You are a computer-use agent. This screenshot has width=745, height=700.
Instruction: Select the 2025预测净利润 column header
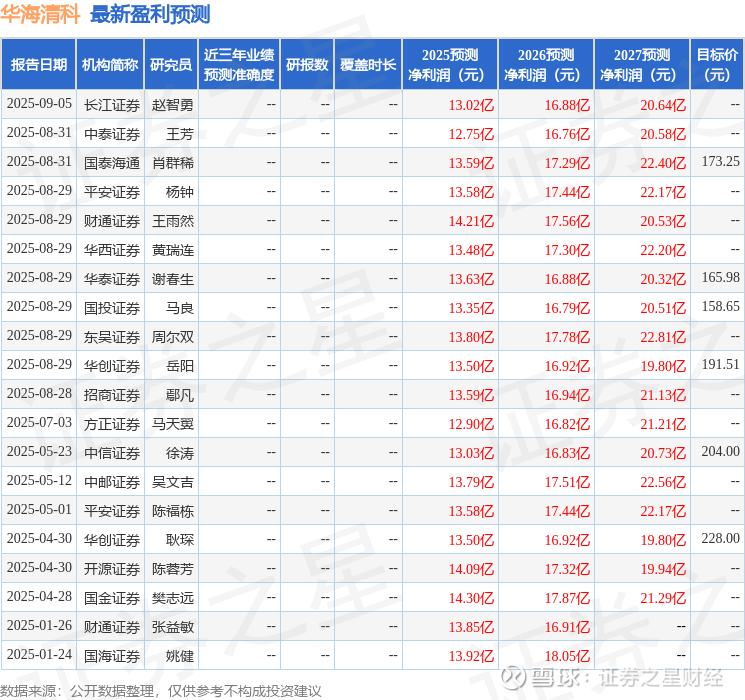click(x=450, y=65)
